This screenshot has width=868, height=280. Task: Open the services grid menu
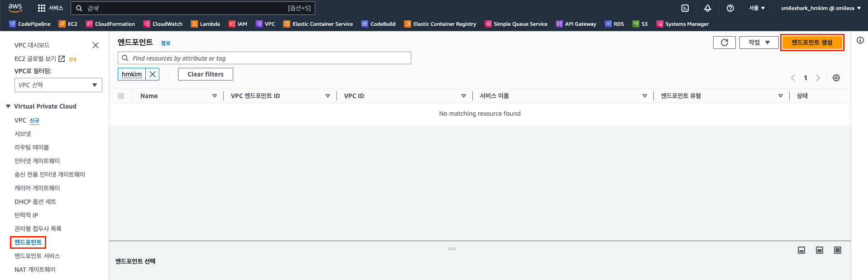coord(50,8)
